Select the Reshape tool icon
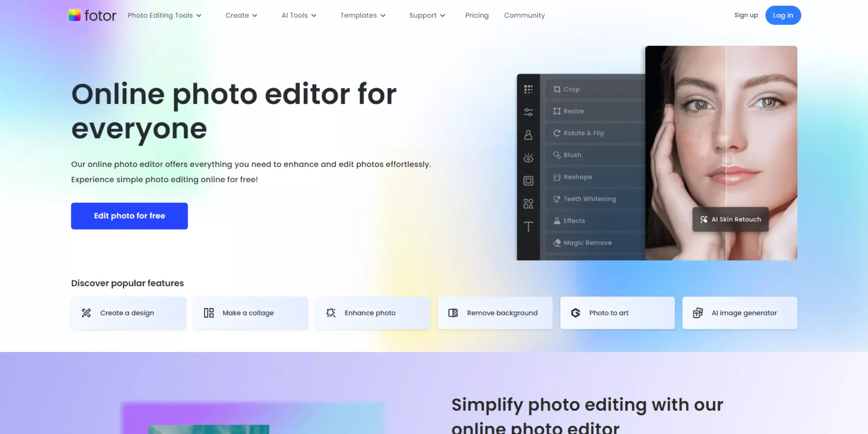Screen dimensions: 868x434 coord(557,176)
